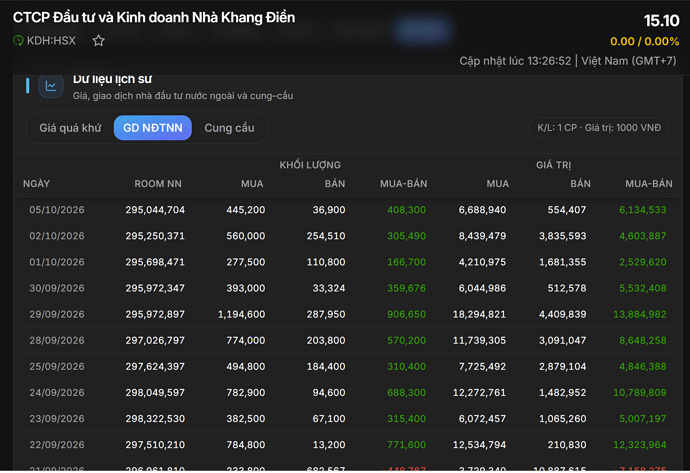The image size is (690, 473).
Task: Click sell value 1,681,355
Action: (562, 262)
